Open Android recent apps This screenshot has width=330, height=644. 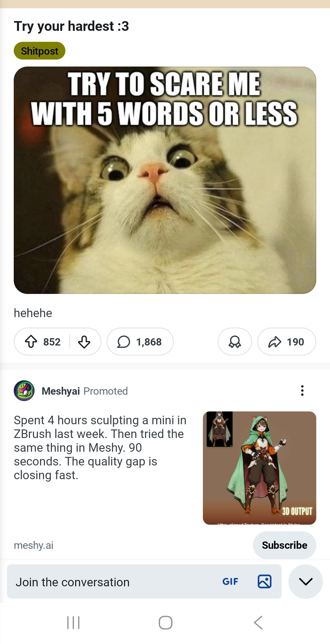pos(73,623)
